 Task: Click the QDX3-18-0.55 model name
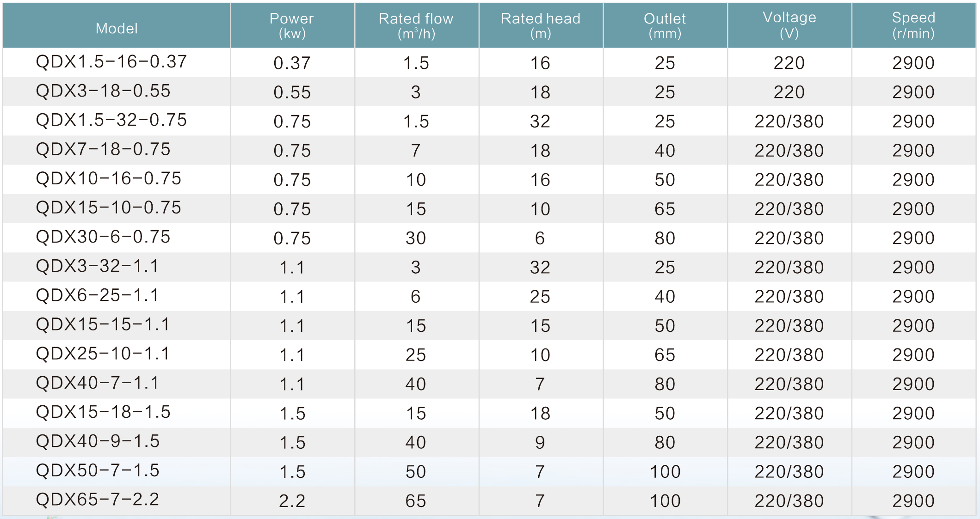click(x=103, y=91)
